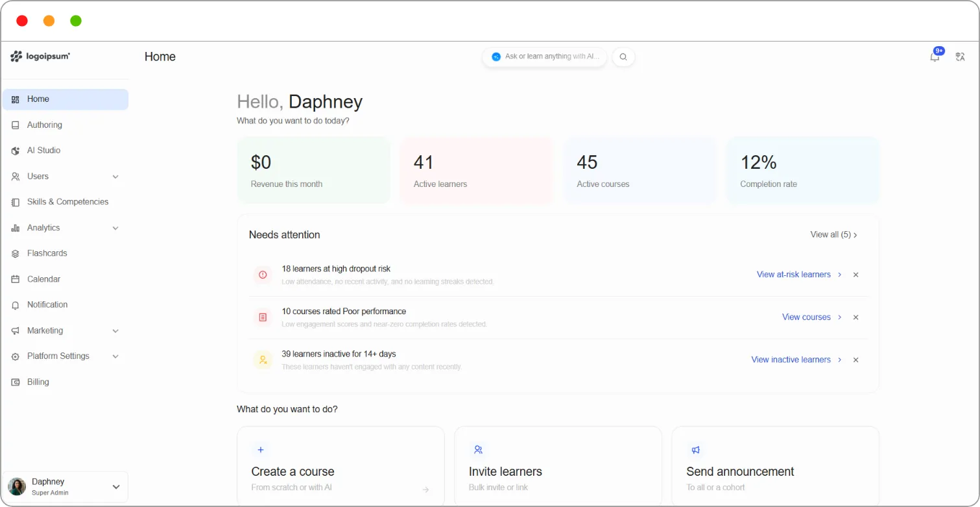Click Daphney's profile avatar
Viewport: 980px width, 507px height.
tap(17, 487)
